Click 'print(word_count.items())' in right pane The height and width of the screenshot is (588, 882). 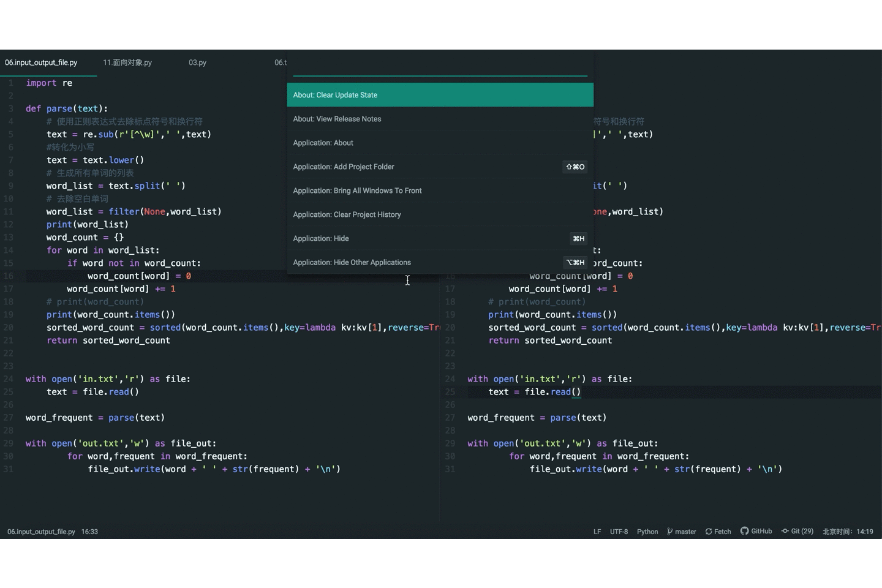(552, 314)
